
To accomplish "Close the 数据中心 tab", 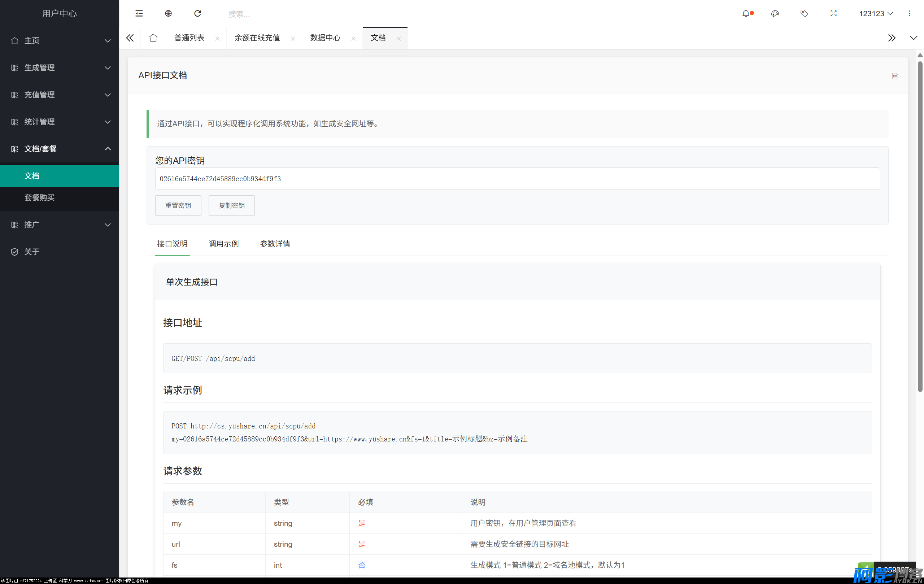I will click(353, 38).
